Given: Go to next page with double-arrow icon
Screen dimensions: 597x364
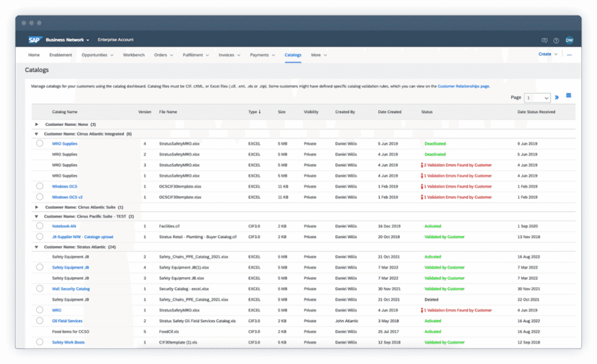Looking at the screenshot, I should [x=557, y=98].
